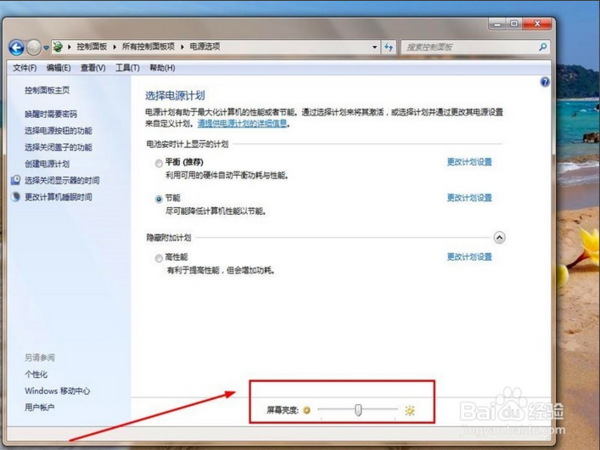This screenshot has width=600, height=450.
Task: Open the 帮助(H) menu
Action: coord(162,68)
